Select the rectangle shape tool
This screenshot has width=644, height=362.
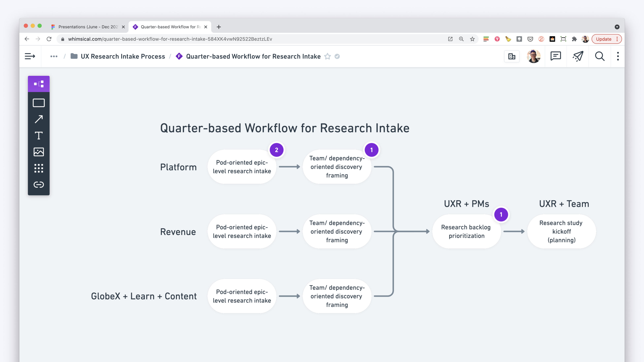click(39, 103)
